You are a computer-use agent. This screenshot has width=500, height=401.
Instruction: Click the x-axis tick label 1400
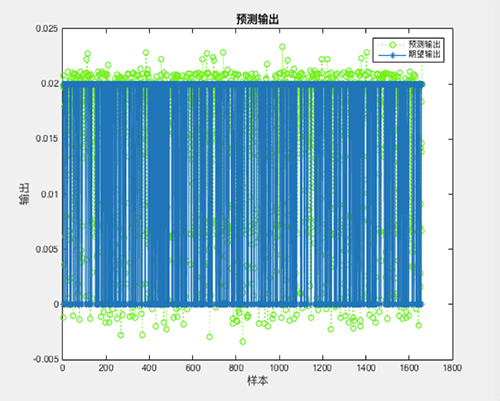click(366, 368)
